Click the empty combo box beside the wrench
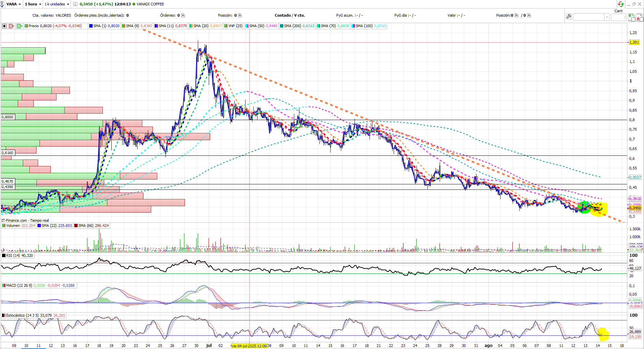644x349 pixels. tap(588, 17)
